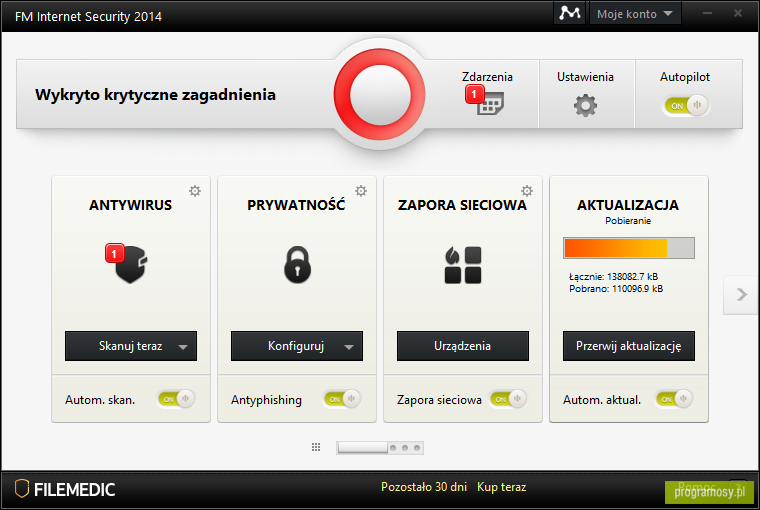The height and width of the screenshot is (510, 760).
Task: Click Przerwij aktualizację button
Action: [x=629, y=346]
